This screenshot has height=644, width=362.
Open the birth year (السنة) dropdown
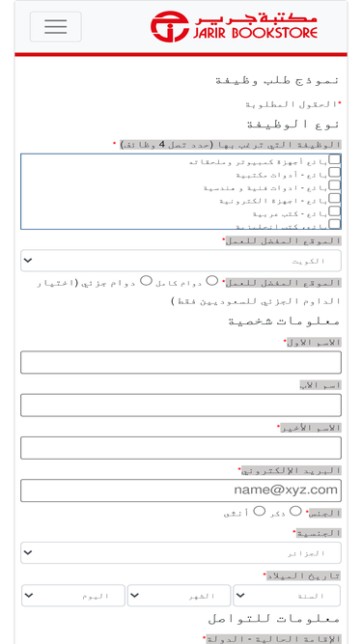pyautogui.click(x=287, y=596)
